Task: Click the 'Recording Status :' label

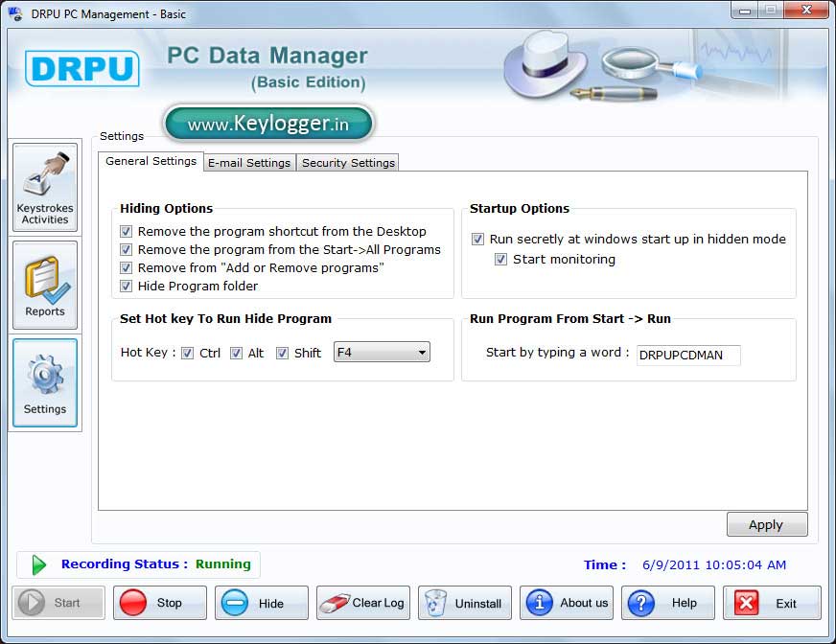Action: pos(125,564)
